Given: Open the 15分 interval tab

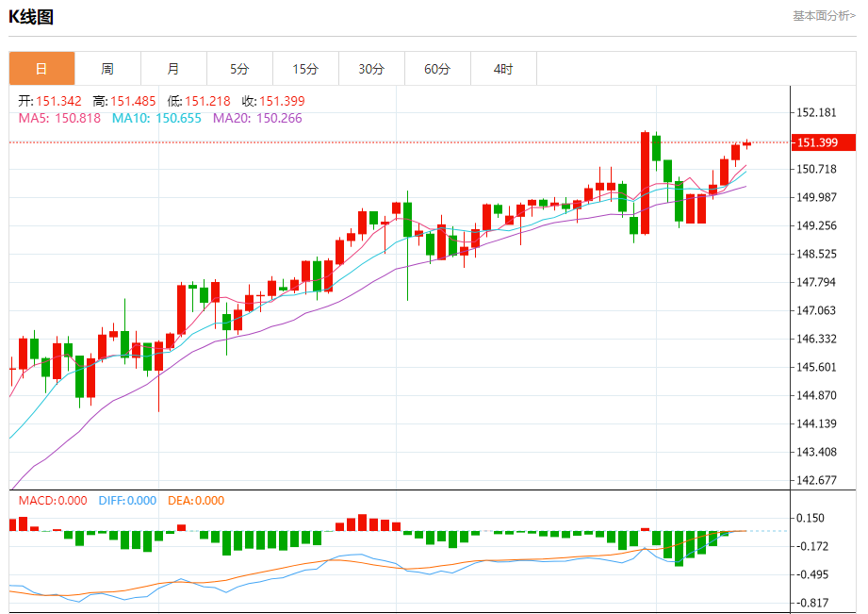Looking at the screenshot, I should [305, 69].
